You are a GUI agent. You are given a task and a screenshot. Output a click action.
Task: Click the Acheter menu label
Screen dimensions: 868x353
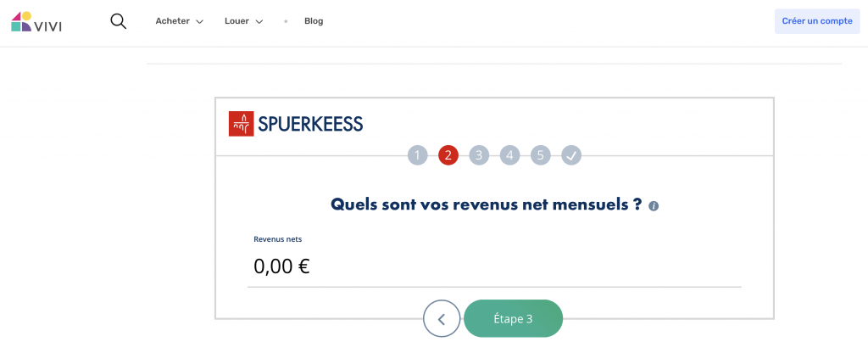pyautogui.click(x=172, y=21)
